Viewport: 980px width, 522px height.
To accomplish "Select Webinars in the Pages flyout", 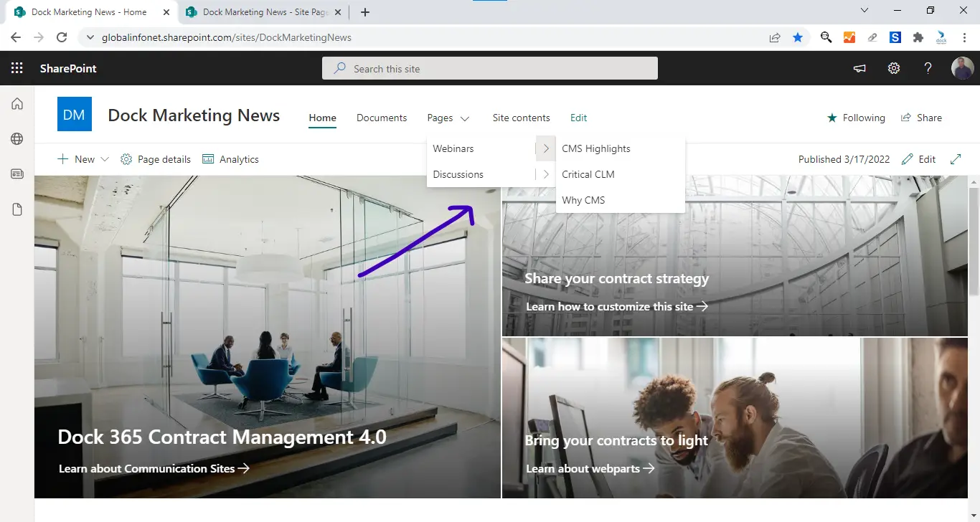I will point(453,148).
